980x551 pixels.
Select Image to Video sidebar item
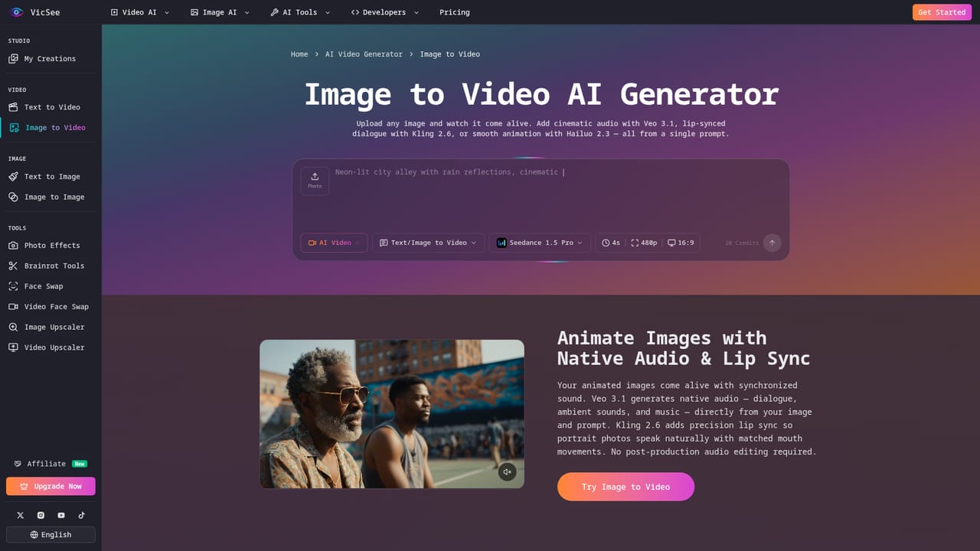[51, 128]
